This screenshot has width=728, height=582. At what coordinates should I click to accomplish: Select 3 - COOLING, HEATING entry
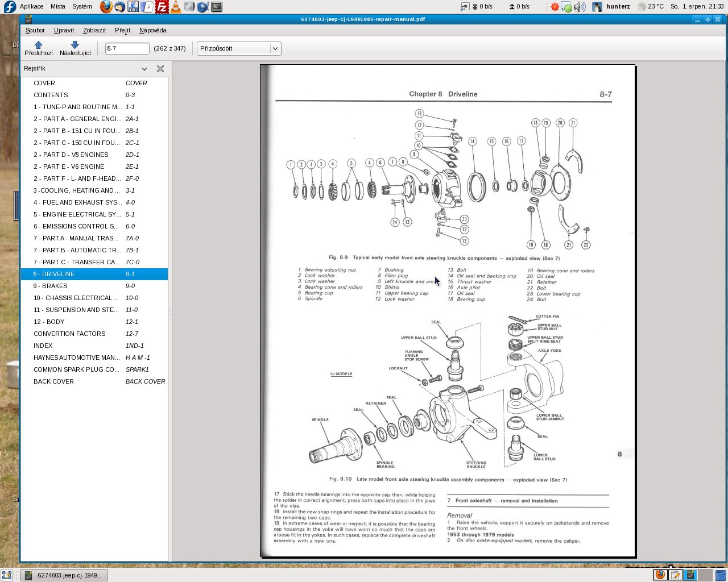click(94, 190)
